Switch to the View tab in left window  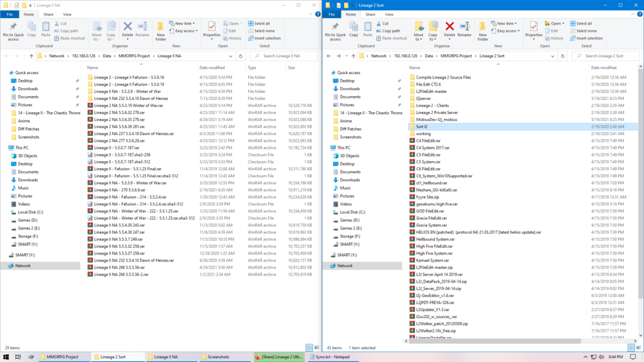[68, 14]
